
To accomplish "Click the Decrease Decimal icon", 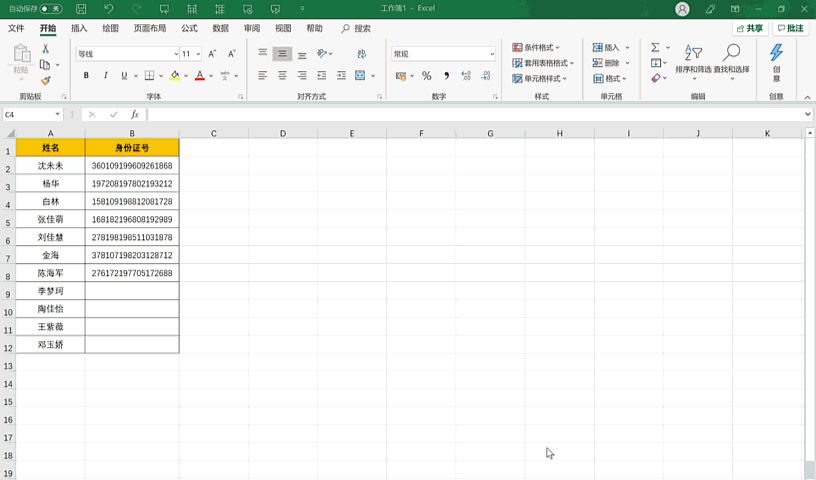I will [486, 76].
